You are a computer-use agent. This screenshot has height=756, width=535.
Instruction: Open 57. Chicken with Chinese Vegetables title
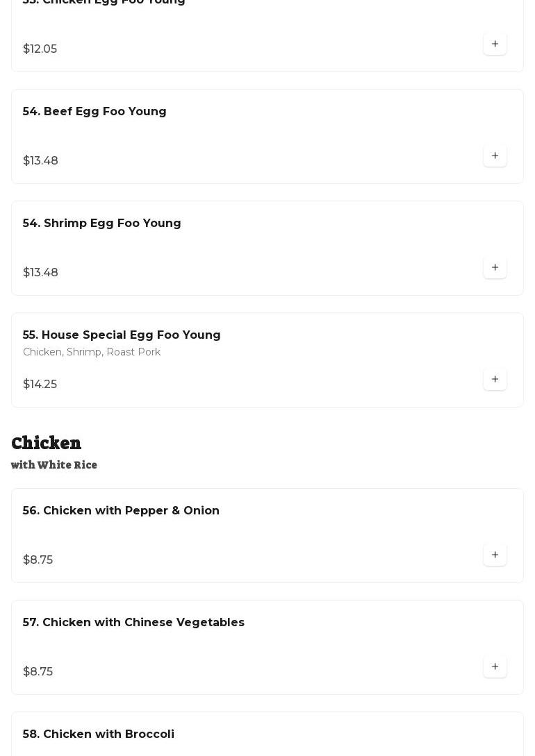pos(133,623)
